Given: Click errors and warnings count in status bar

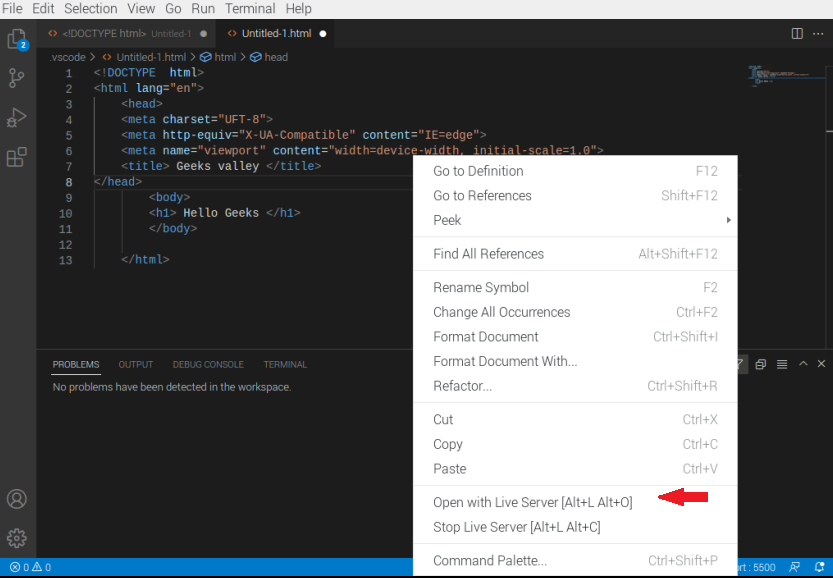Looking at the screenshot, I should (30, 567).
